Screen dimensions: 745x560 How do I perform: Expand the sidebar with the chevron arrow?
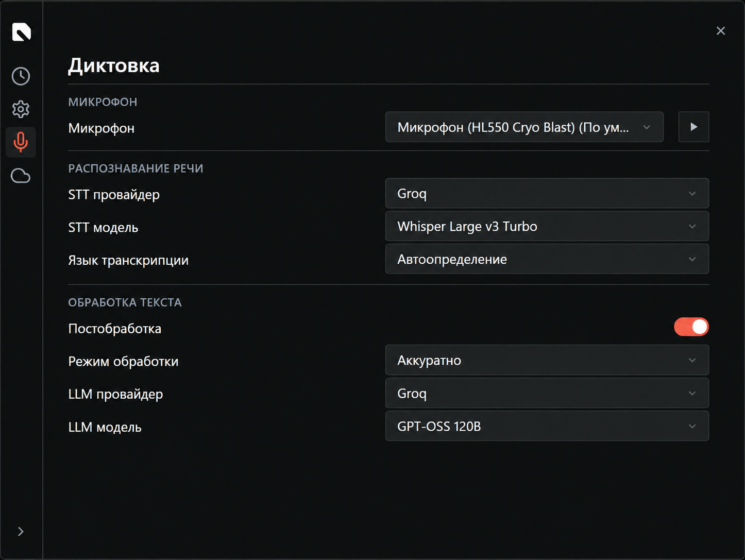[21, 532]
